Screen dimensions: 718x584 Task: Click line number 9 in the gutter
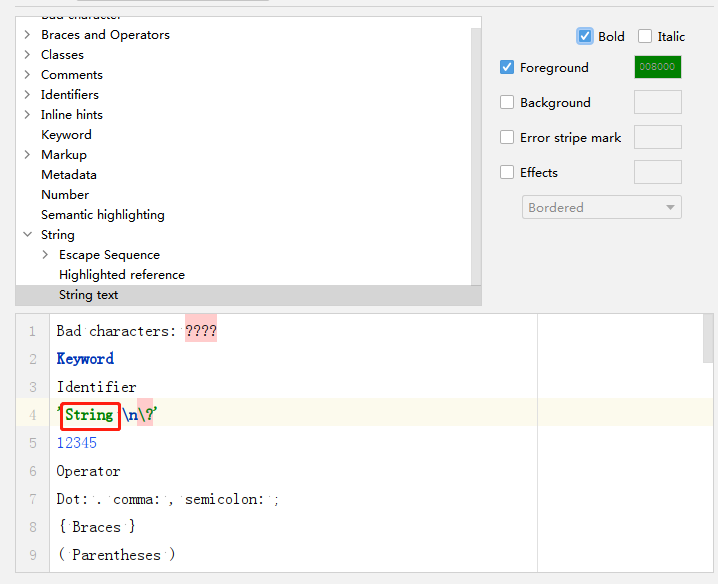tap(33, 555)
